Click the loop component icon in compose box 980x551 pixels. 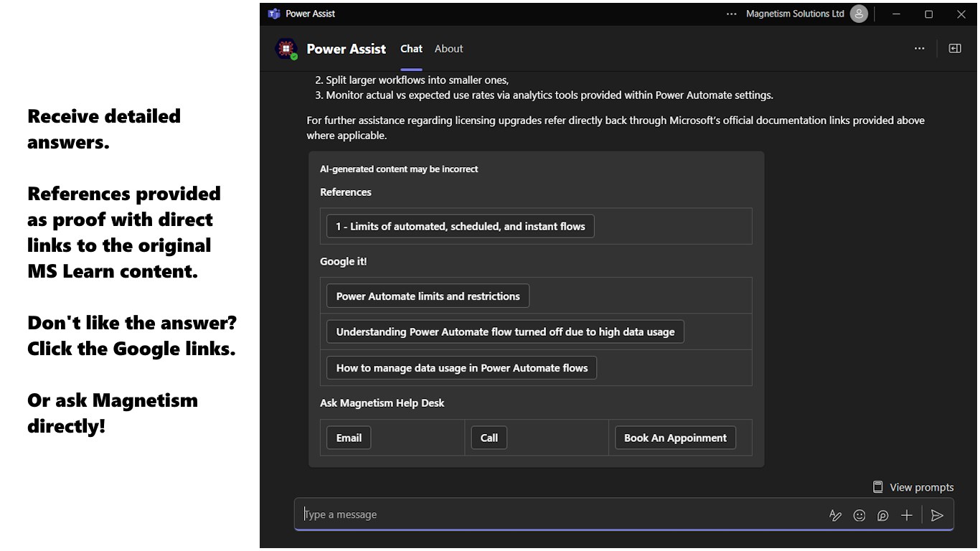click(x=883, y=515)
